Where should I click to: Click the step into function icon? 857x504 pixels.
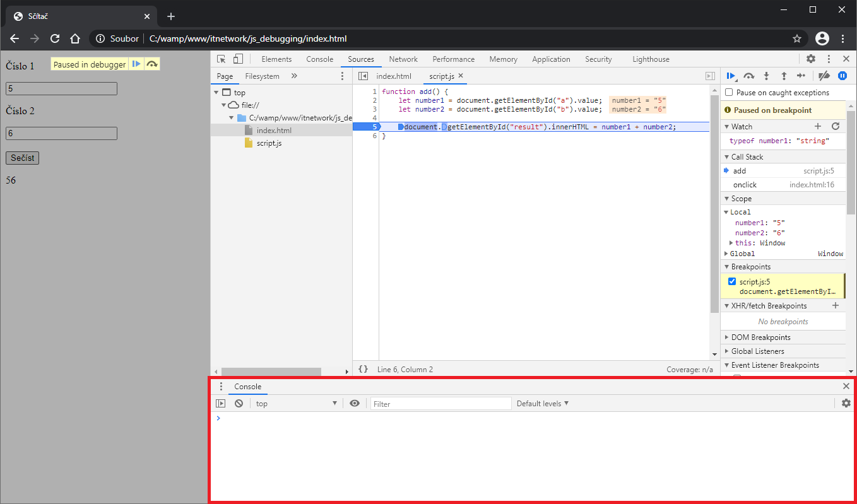(767, 76)
